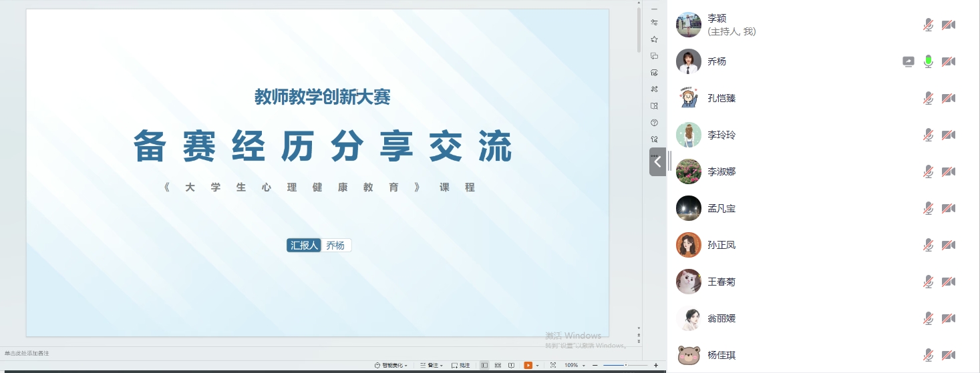Switch to slide sorter grid view
This screenshot has width=980, height=373.
tap(498, 366)
